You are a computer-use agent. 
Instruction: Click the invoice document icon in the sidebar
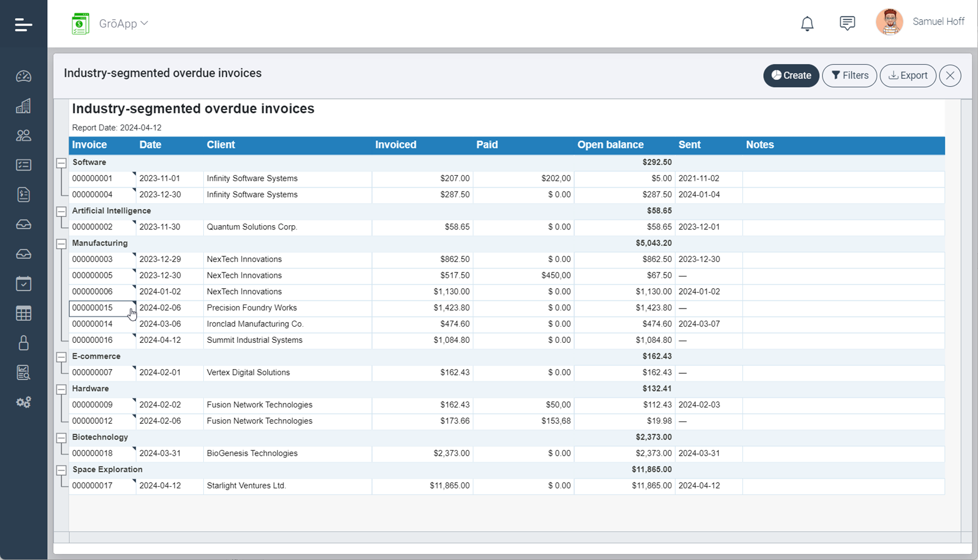(x=23, y=194)
